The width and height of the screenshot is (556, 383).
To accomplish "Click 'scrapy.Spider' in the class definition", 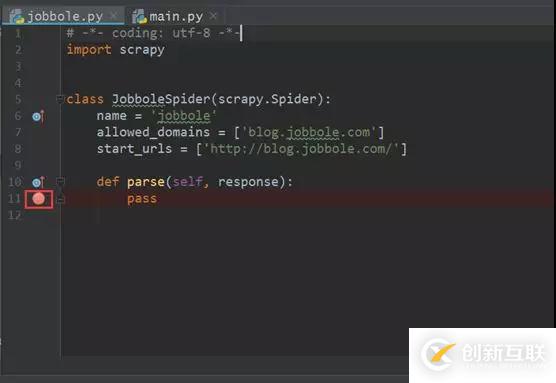I will click(x=267, y=99).
